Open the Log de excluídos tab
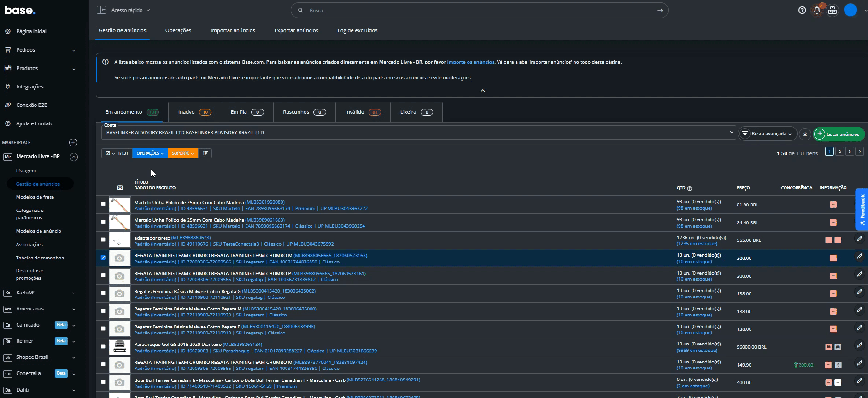Viewport: 868px width, 398px height. 358,30
